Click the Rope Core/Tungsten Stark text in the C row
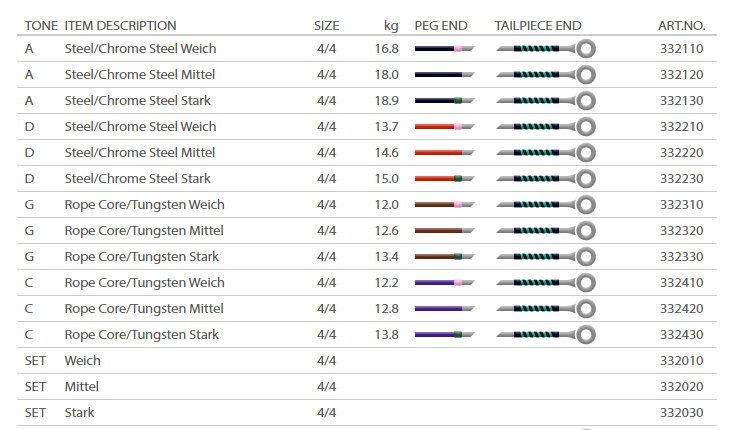Viewport: 729px width, 430px height. [x=141, y=335]
